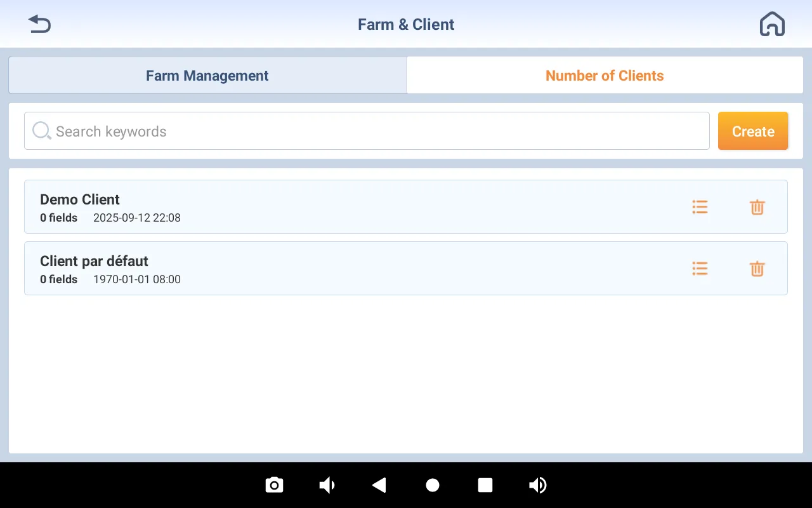Click the Farm & Client page title
Screen dimensions: 812x508
(406, 25)
